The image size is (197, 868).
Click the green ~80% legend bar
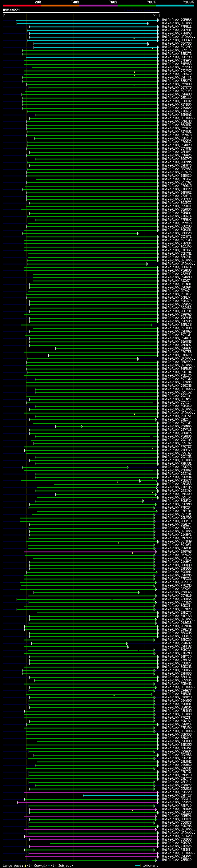tap(137, 6)
